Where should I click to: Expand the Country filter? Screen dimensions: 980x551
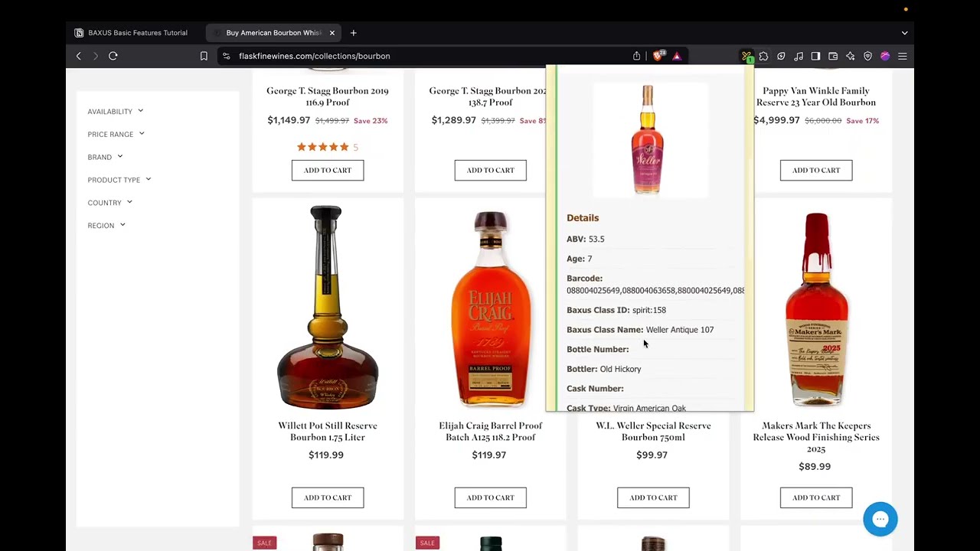109,203
